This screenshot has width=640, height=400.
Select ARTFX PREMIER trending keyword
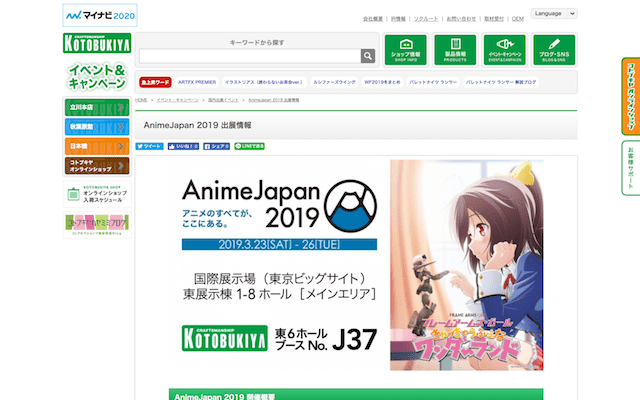coord(197,82)
